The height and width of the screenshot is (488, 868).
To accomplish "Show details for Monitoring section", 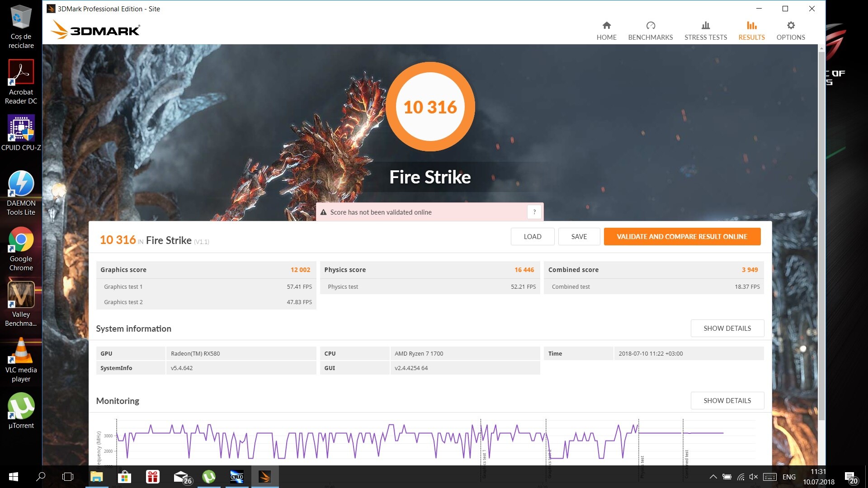I will click(727, 400).
